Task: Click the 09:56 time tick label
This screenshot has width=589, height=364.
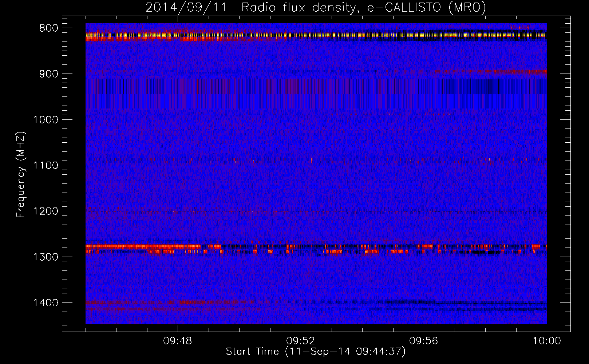Action: [424, 341]
